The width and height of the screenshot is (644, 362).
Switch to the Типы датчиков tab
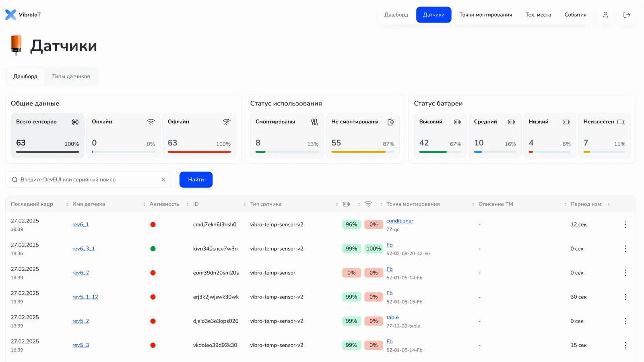[x=71, y=76]
